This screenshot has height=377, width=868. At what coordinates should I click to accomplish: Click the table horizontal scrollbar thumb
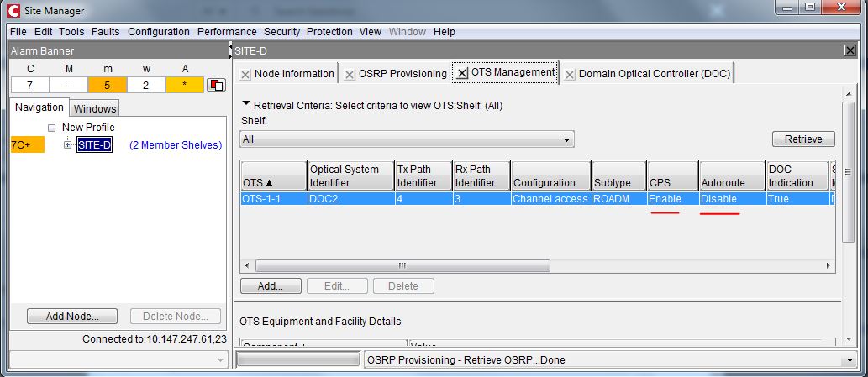(x=402, y=266)
